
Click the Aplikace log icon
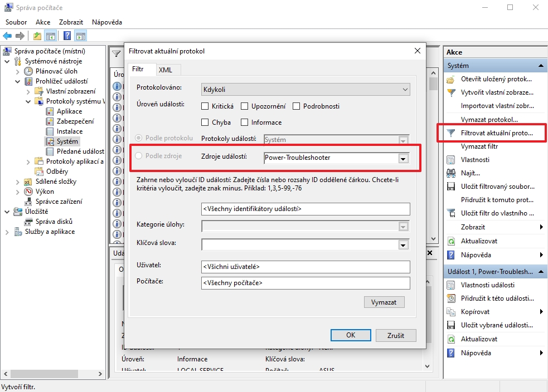point(50,111)
